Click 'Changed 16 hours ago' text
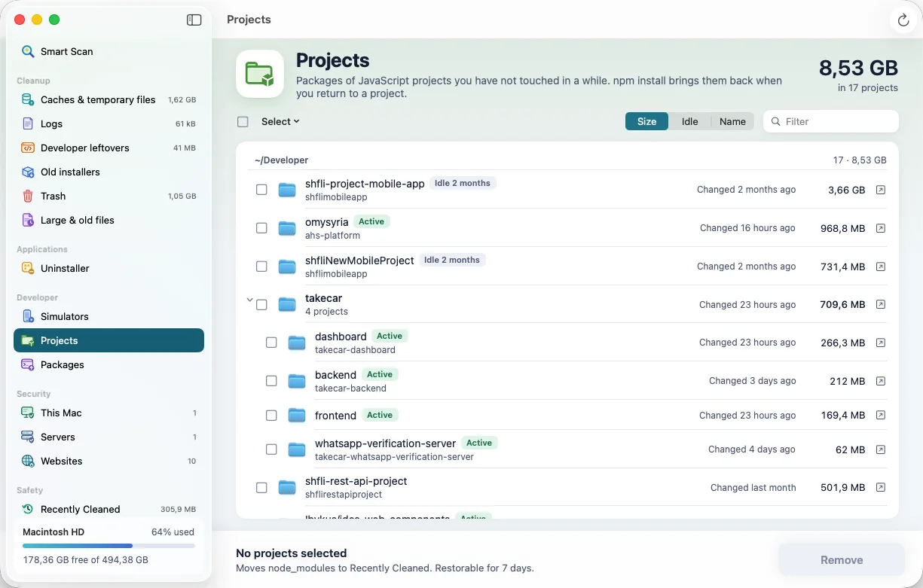Viewport: 923px width, 588px height. [747, 228]
